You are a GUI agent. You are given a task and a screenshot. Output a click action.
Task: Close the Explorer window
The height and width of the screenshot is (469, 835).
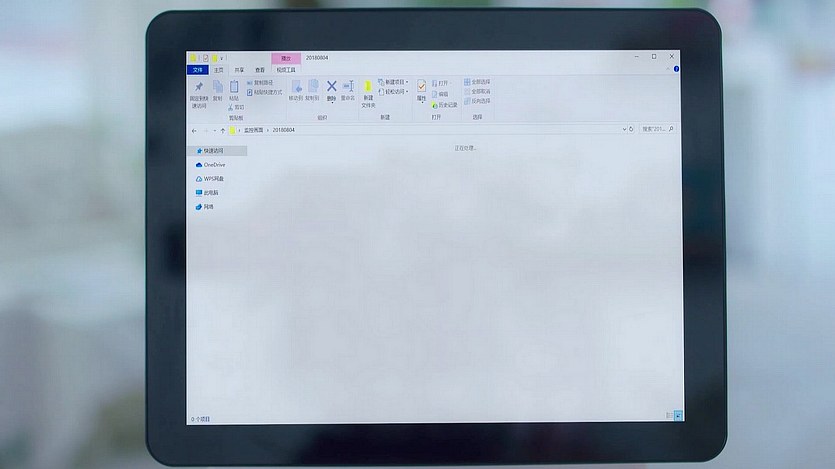pyautogui.click(x=672, y=56)
